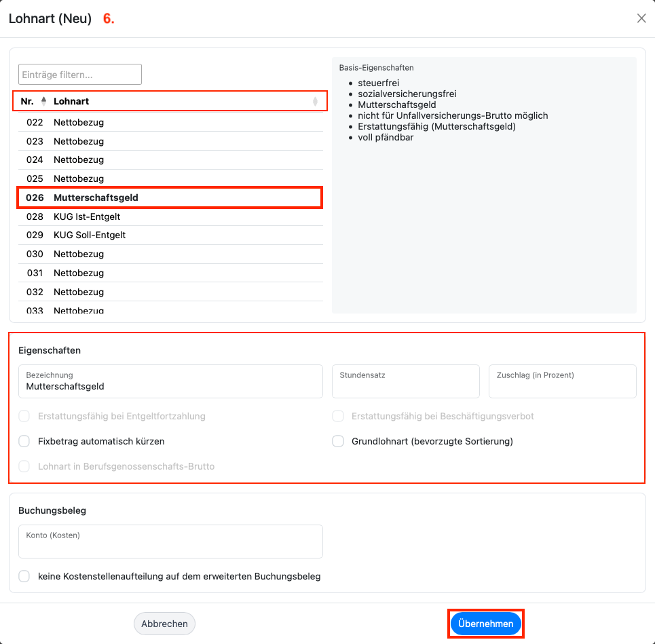Select row 029 KUG Soll-Entgelt
This screenshot has width=655, height=644.
[x=170, y=235]
